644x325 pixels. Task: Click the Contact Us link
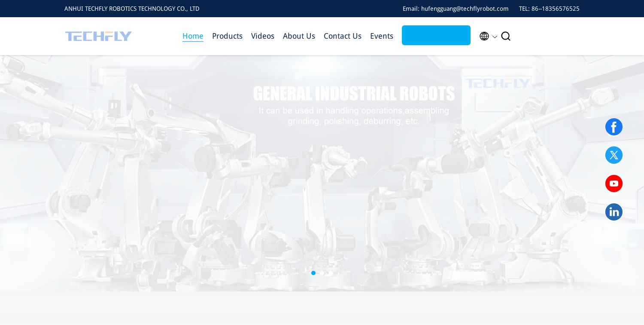[342, 36]
